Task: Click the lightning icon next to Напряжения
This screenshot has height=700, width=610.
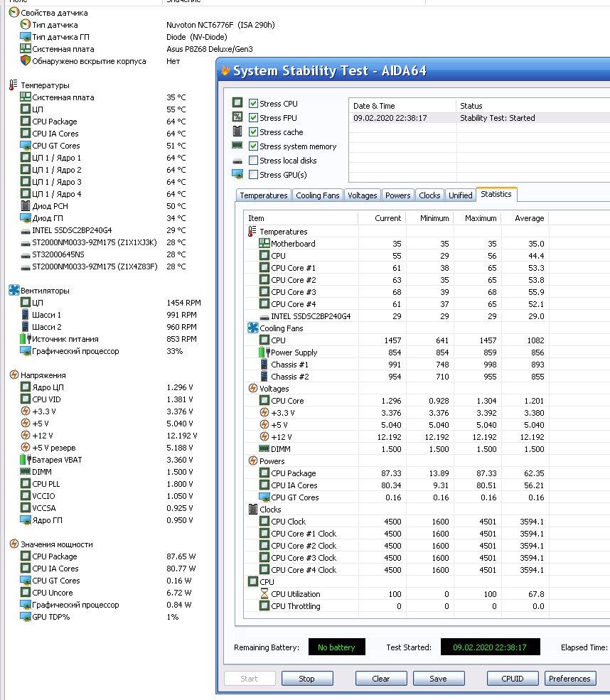Action: point(14,375)
